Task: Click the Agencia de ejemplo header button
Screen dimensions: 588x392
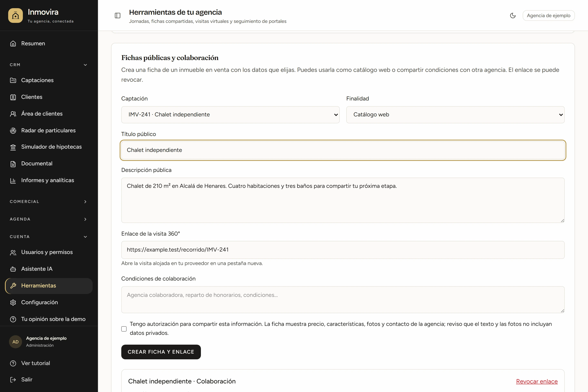Action: [549, 16]
